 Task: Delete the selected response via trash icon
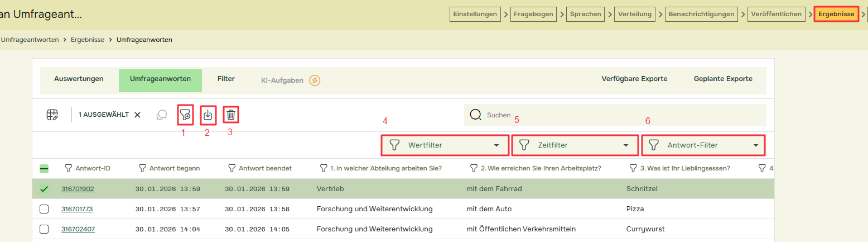(231, 115)
